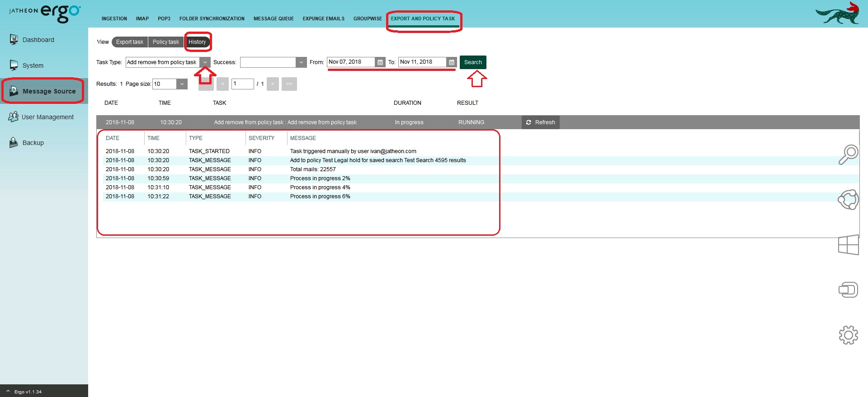The width and height of the screenshot is (868, 397).
Task: Switch to the GroupWise tab
Action: (368, 19)
